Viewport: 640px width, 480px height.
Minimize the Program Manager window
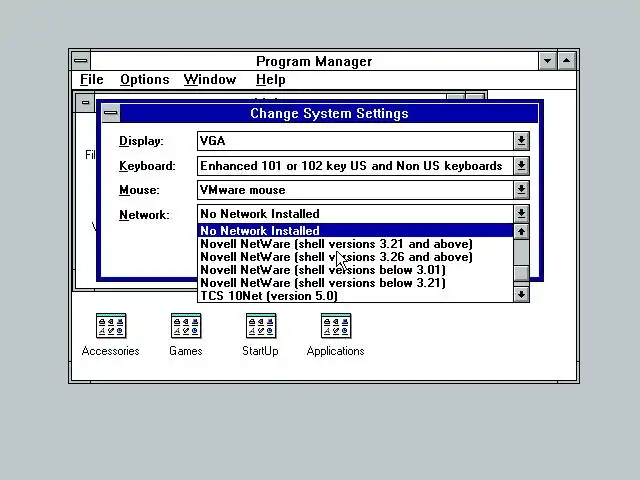(x=547, y=61)
